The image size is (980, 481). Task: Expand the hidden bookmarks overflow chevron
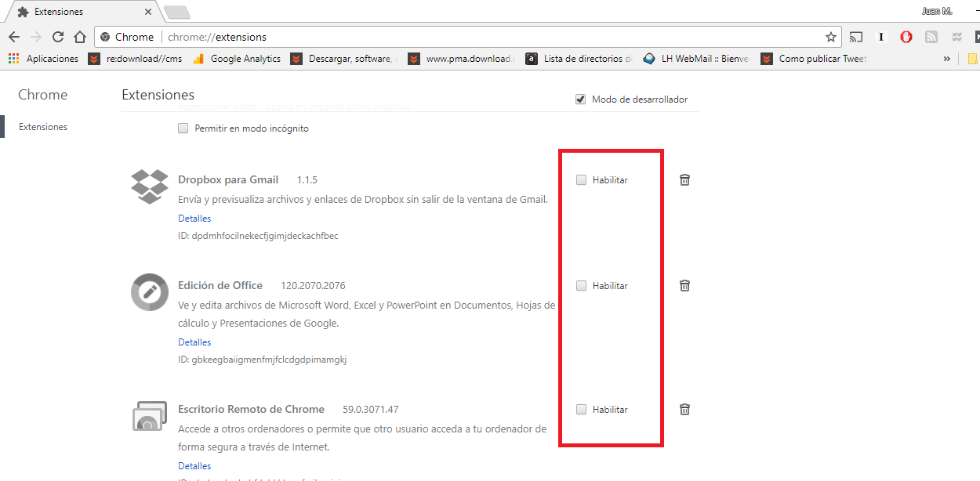point(947,59)
